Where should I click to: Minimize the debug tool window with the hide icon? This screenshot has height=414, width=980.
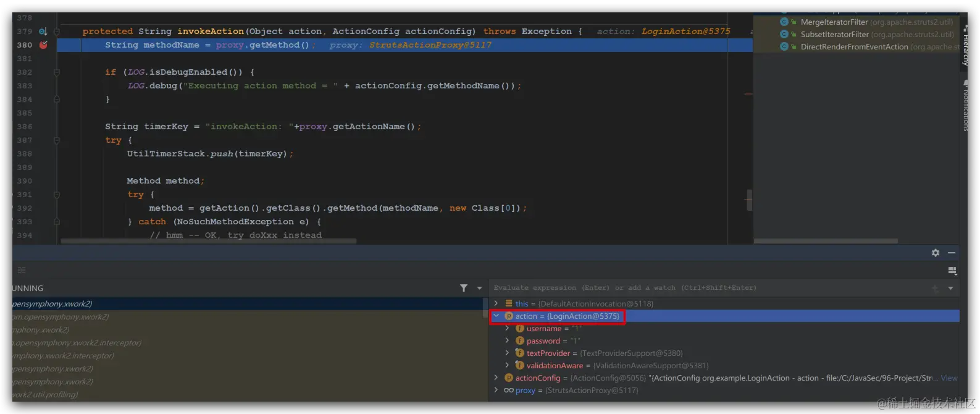[x=952, y=253]
